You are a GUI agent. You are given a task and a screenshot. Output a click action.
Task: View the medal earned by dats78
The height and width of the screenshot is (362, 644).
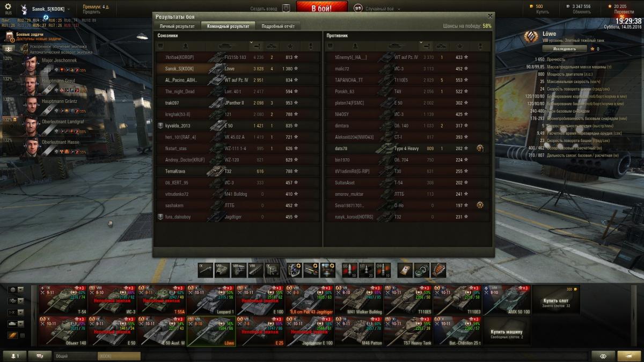[480, 149]
